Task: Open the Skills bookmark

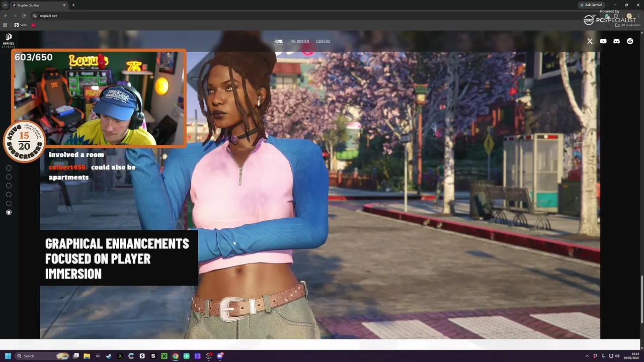Action: coord(21,25)
